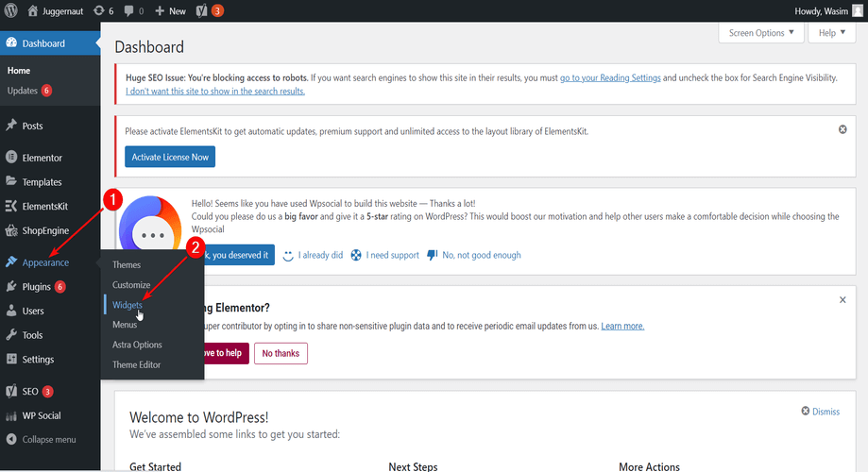Go to Home under Dashboard
The image size is (868, 472).
tap(19, 70)
